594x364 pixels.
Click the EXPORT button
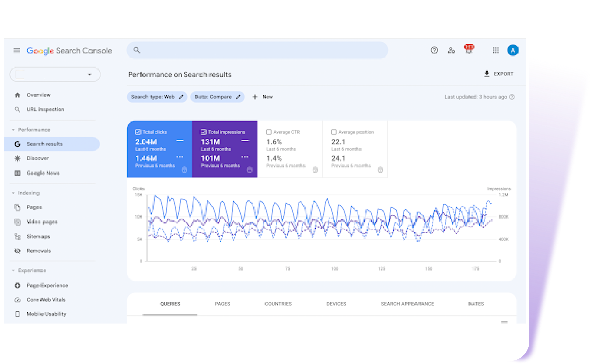499,73
